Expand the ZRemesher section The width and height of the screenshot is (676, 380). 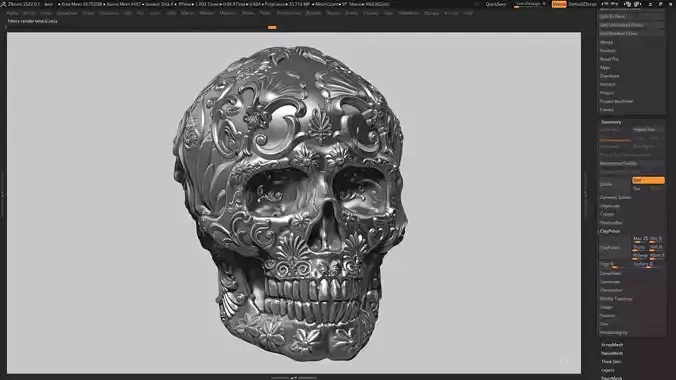[611, 290]
